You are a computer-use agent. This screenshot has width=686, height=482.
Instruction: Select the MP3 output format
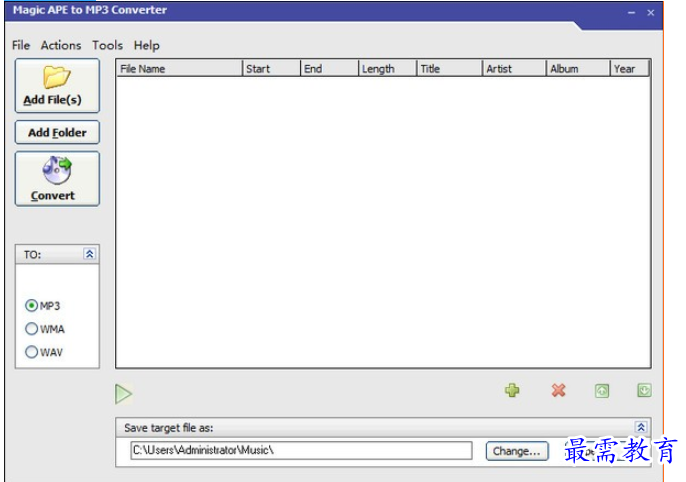click(43, 305)
